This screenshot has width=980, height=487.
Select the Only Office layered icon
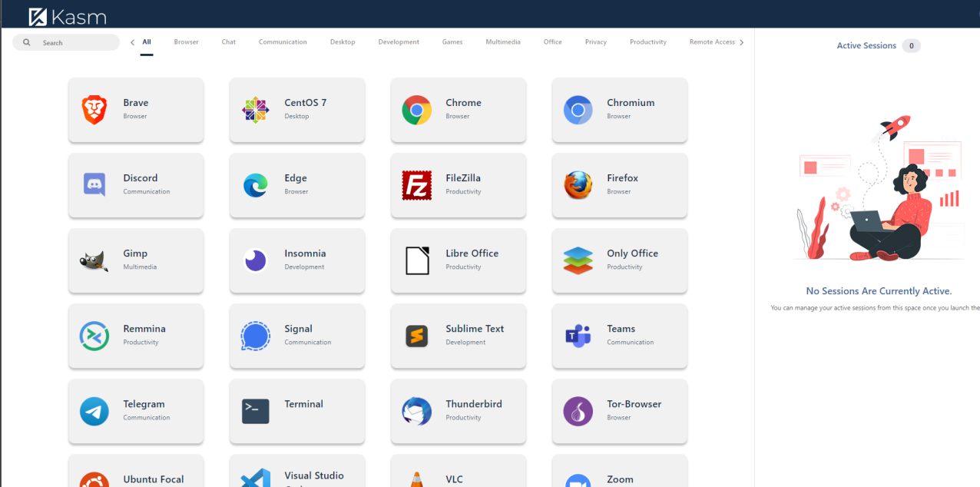[x=578, y=260]
